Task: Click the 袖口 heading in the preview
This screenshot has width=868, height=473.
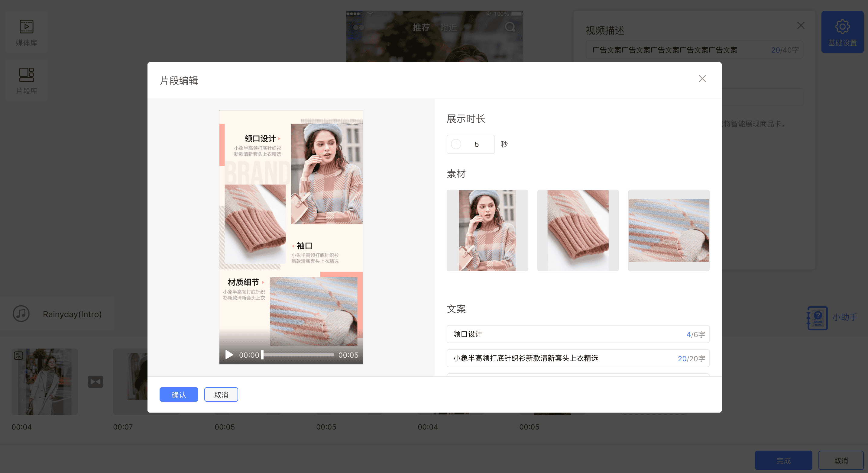Action: 304,246
